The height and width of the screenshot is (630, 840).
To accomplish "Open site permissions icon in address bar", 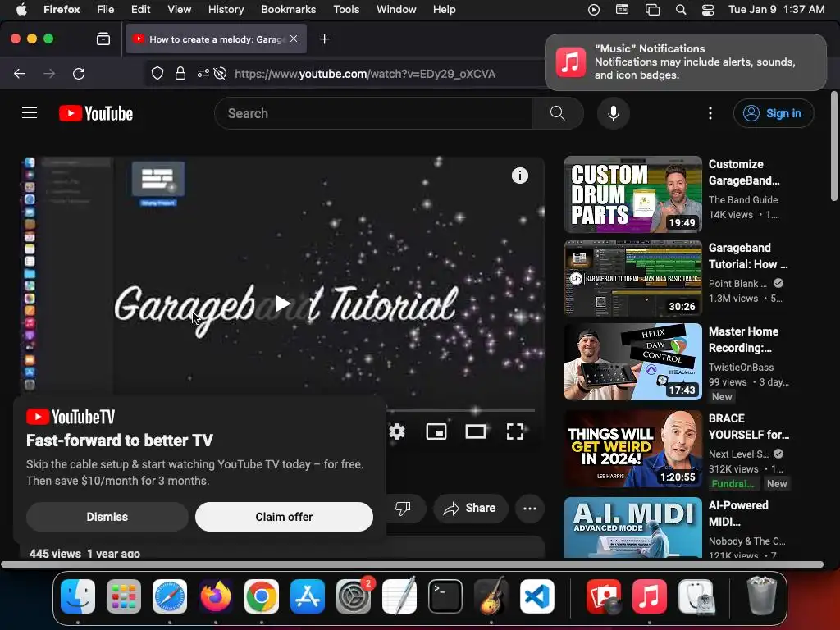I will click(203, 73).
